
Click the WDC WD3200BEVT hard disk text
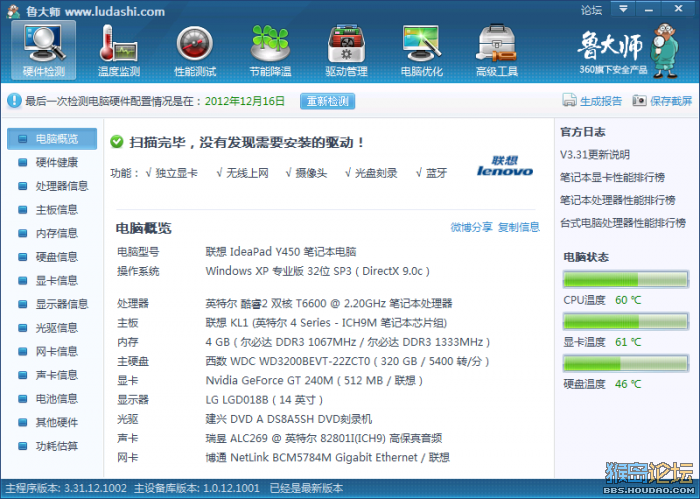pos(347,362)
